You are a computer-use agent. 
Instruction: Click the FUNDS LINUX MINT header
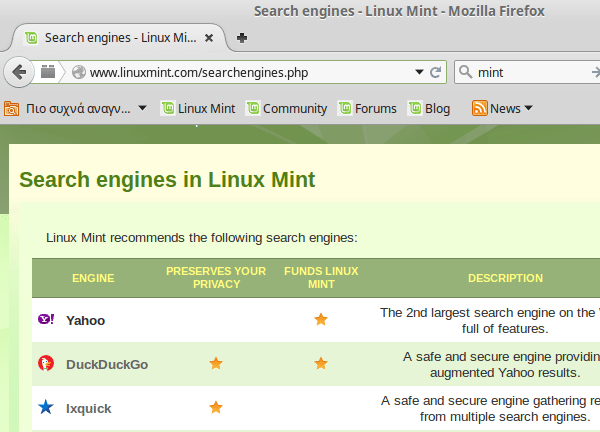point(321,278)
